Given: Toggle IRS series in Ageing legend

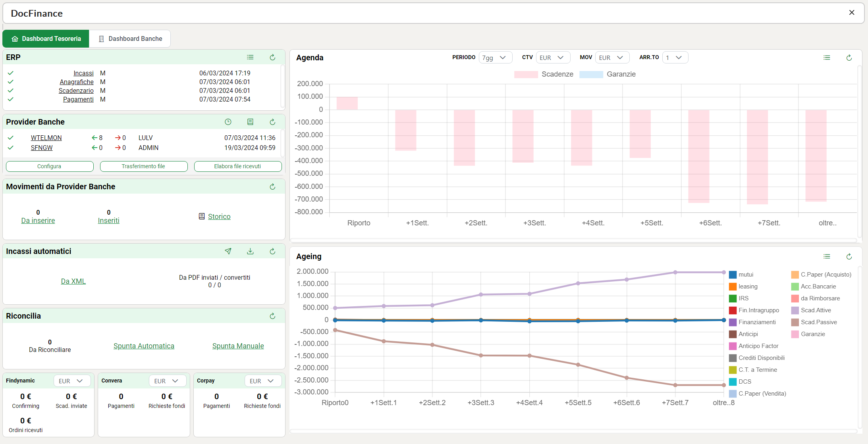Looking at the screenshot, I should [x=739, y=298].
